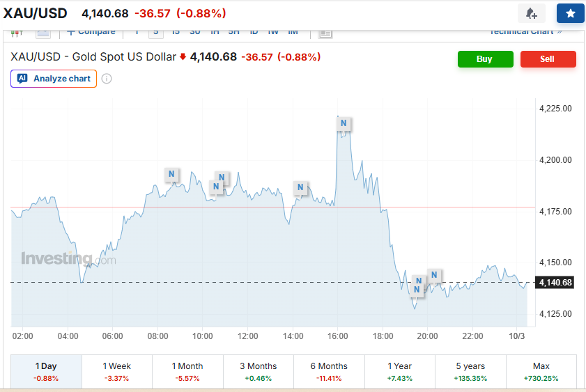Open the N news marker just after 14:00

(x=300, y=187)
